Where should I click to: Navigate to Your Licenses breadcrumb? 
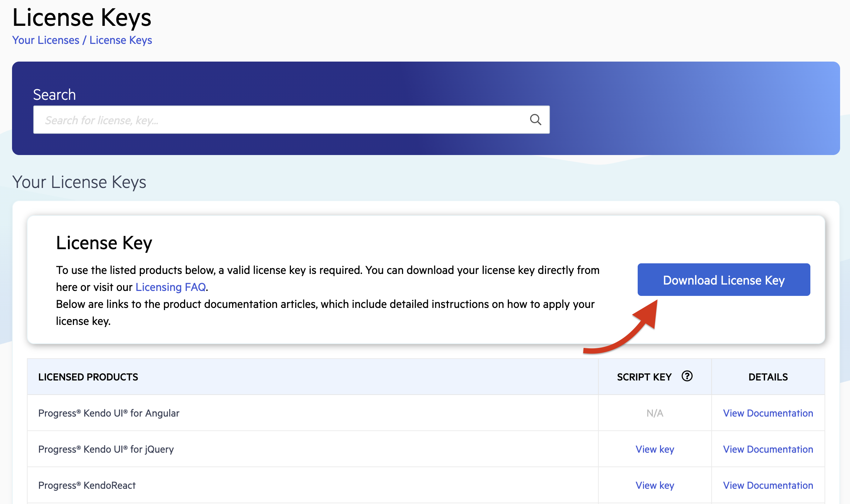pos(45,40)
